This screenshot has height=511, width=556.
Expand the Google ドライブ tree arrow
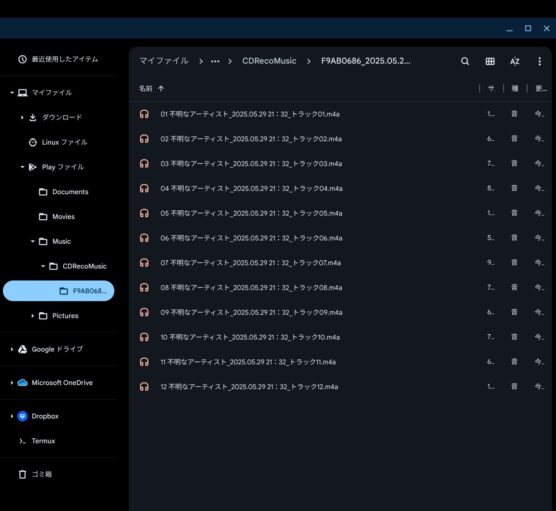click(12, 349)
